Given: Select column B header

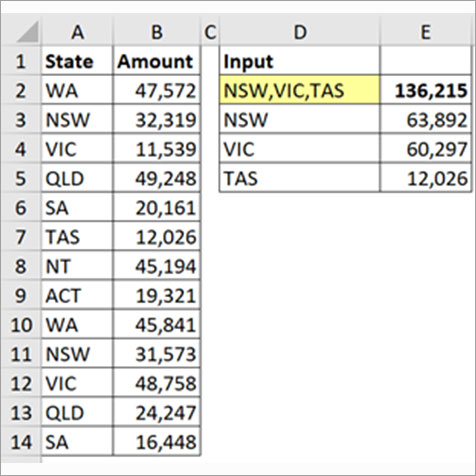Looking at the screenshot, I should [157, 32].
